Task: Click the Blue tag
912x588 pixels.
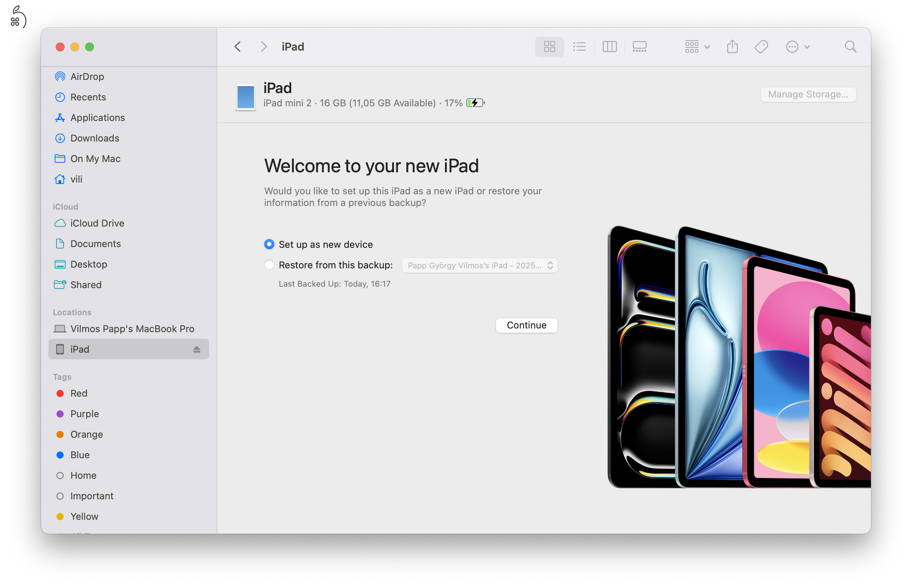Action: coord(129,455)
